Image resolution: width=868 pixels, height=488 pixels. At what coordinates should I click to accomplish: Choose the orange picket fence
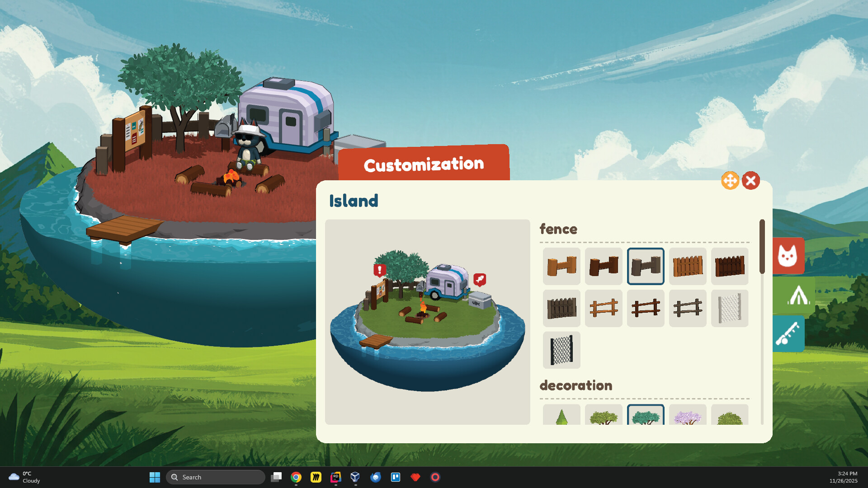click(688, 266)
